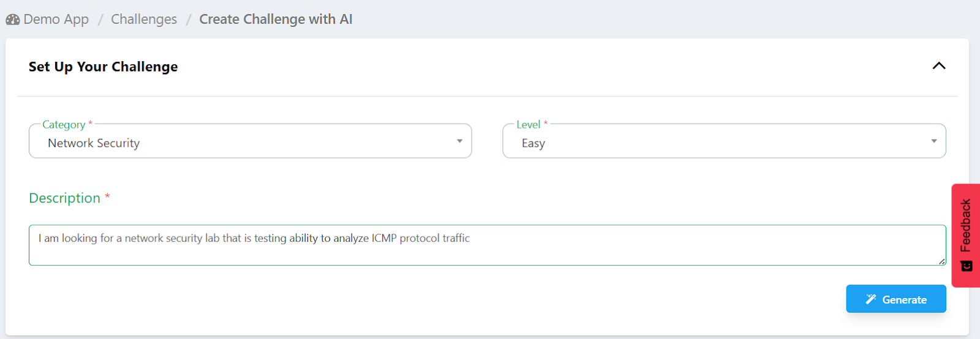The height and width of the screenshot is (339, 980).
Task: Click the Description textarea resize handle
Action: (941, 261)
